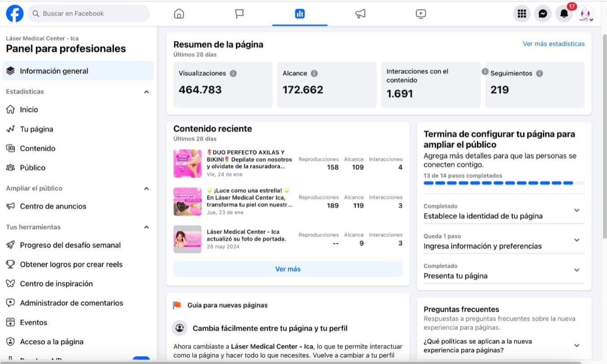The height and width of the screenshot is (364, 607).
Task: Expand 'Ingresa información y preferencias' step
Action: (x=577, y=240)
